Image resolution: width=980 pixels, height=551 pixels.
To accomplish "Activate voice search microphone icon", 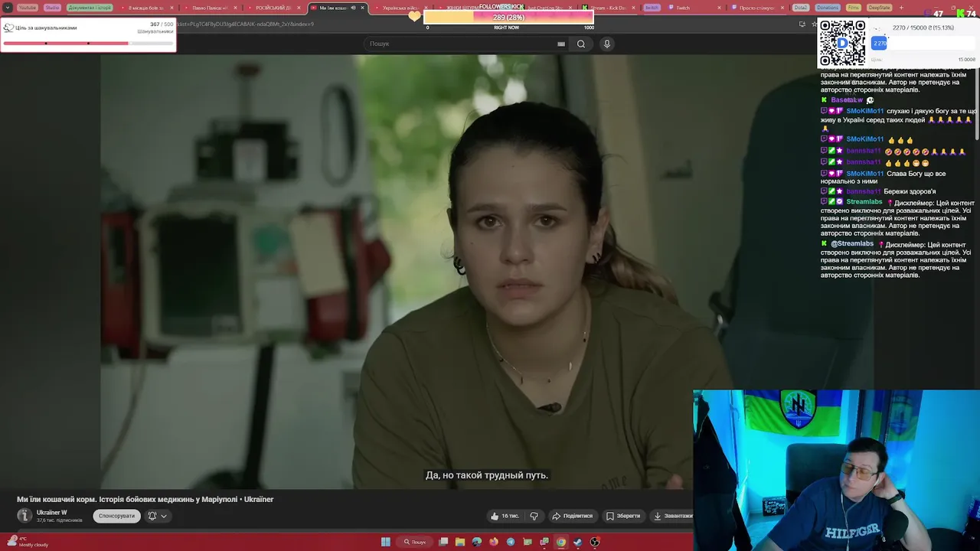I will 607,44.
